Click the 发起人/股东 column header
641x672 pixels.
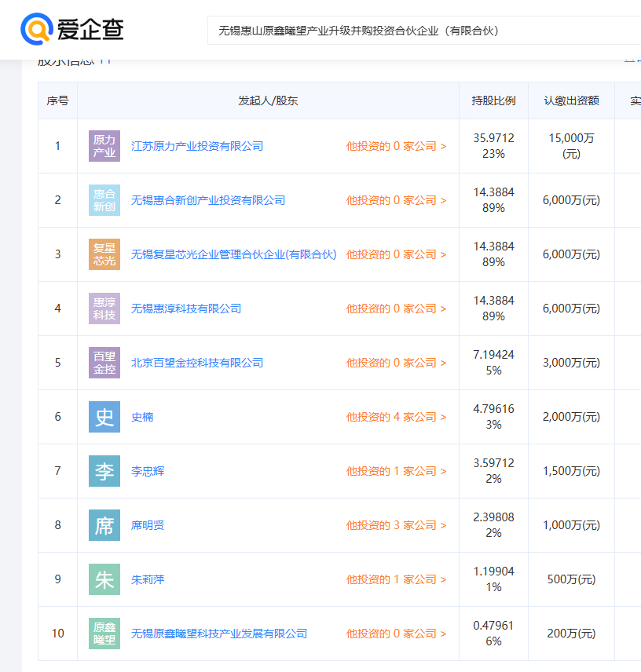pos(268,100)
